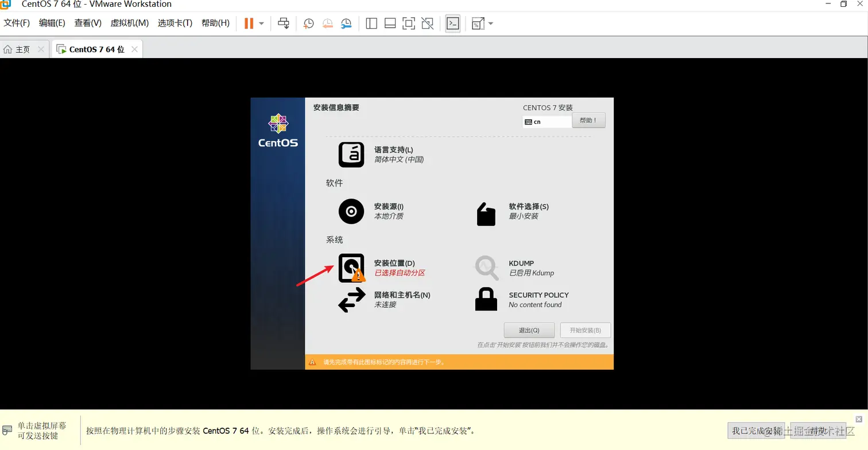Image resolution: width=868 pixels, height=450 pixels.
Task: Click the 已启用 Kdump status text
Action: [532, 273]
